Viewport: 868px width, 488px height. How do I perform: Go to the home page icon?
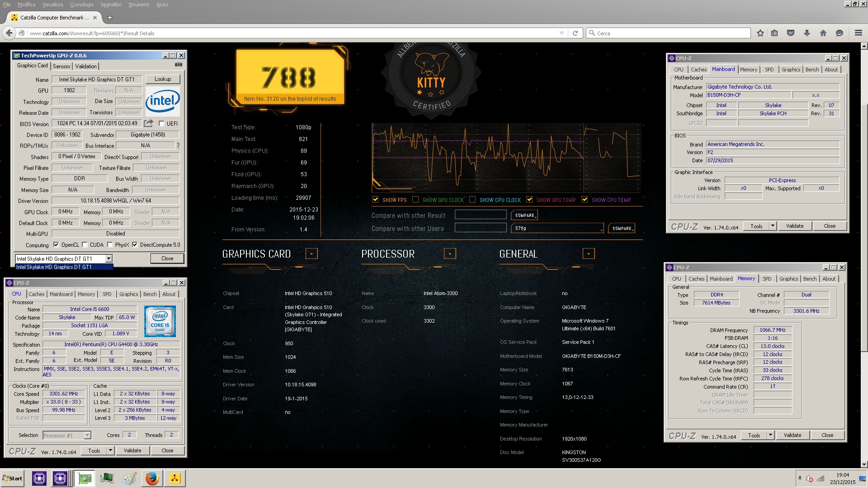pos(823,33)
